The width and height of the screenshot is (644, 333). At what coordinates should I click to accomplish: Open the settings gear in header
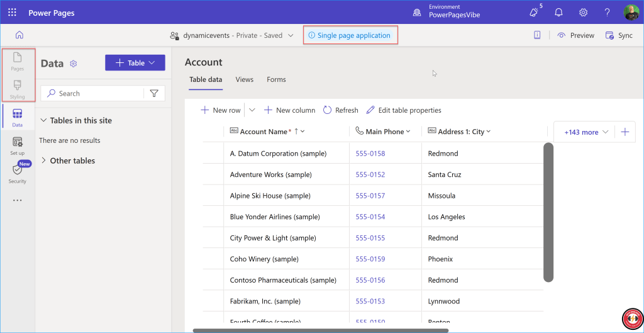coord(583,13)
